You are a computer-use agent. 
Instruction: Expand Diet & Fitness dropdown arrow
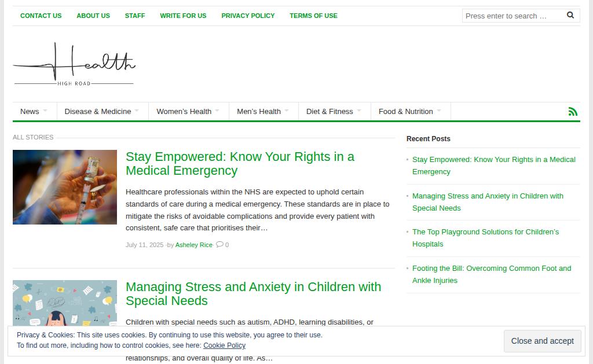[x=359, y=111]
